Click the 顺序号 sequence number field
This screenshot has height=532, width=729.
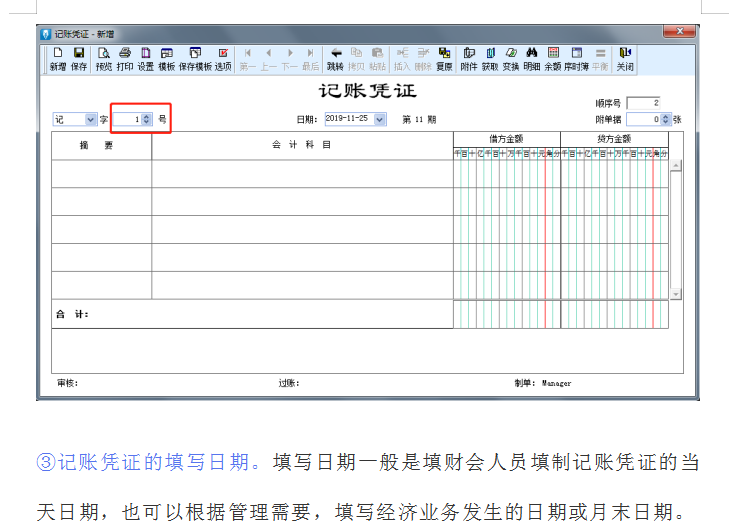[x=643, y=103]
